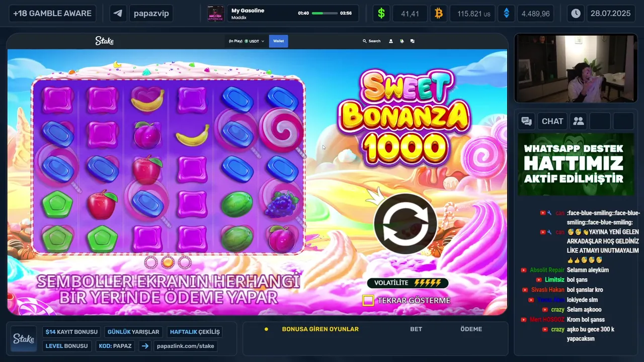Image resolution: width=644 pixels, height=362 pixels.
Task: Open the papazlink.com/stake link
Action: click(185, 346)
